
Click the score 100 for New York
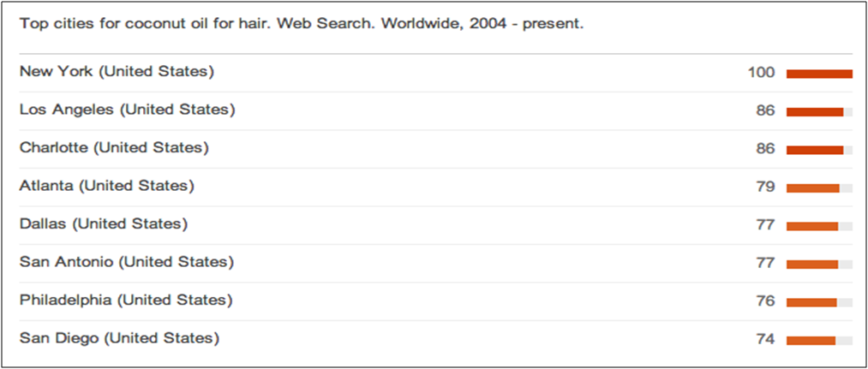[761, 73]
